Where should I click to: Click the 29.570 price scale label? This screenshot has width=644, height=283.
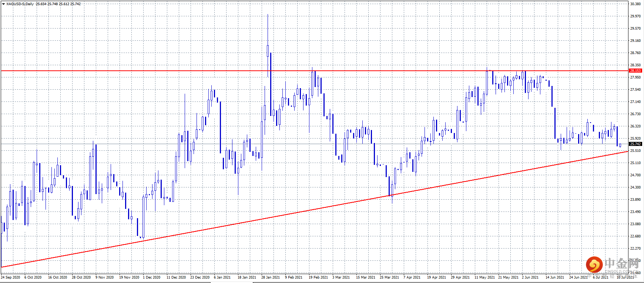tap(635, 29)
